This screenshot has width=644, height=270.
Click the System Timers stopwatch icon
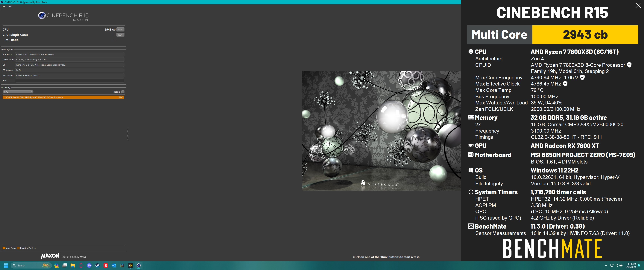(471, 192)
